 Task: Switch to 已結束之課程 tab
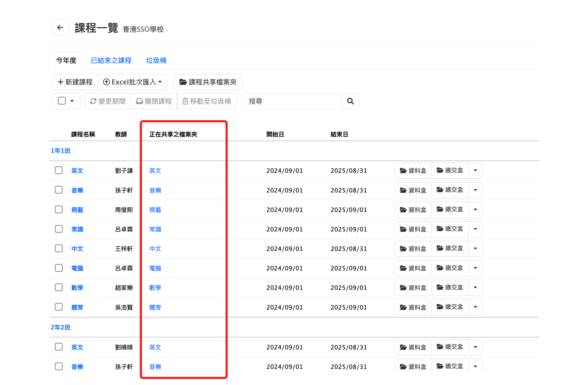coord(111,60)
